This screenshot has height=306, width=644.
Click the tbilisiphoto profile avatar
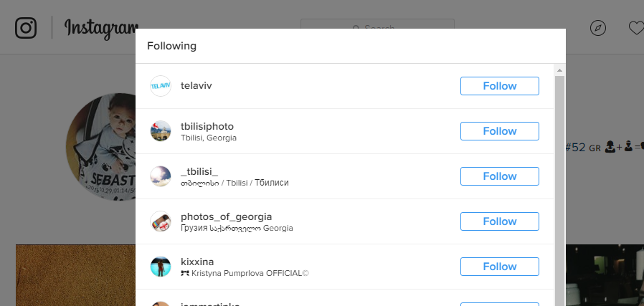(161, 131)
